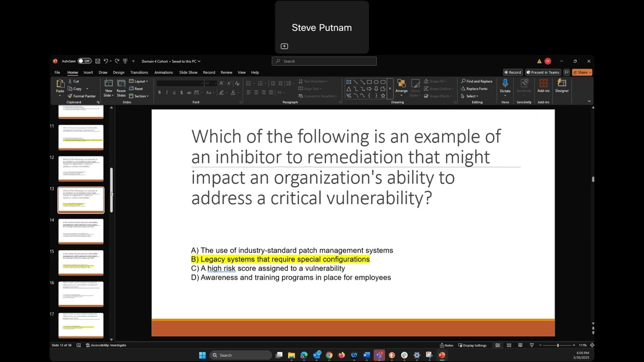Open the Copy dropdown arrow
This screenshot has height=362, width=644.
point(87,89)
